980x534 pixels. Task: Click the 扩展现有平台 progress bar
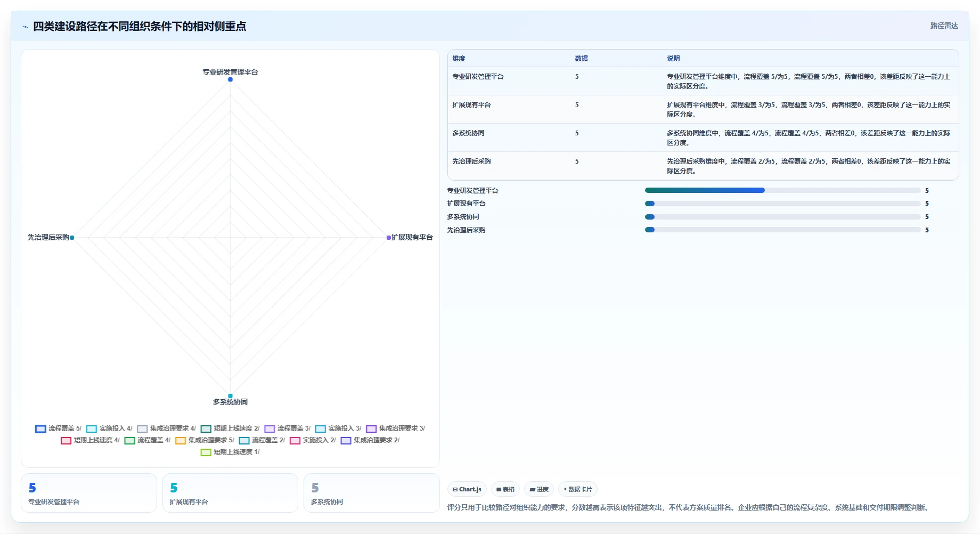[x=782, y=204]
